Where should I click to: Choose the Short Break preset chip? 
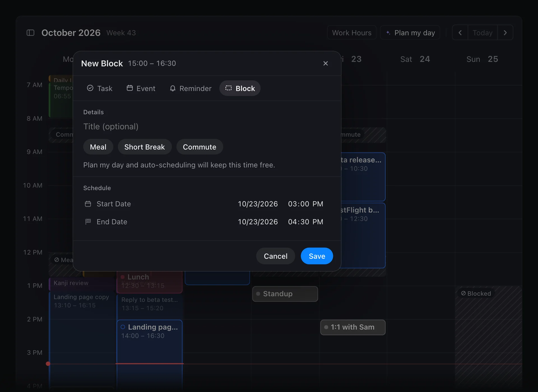pos(145,147)
